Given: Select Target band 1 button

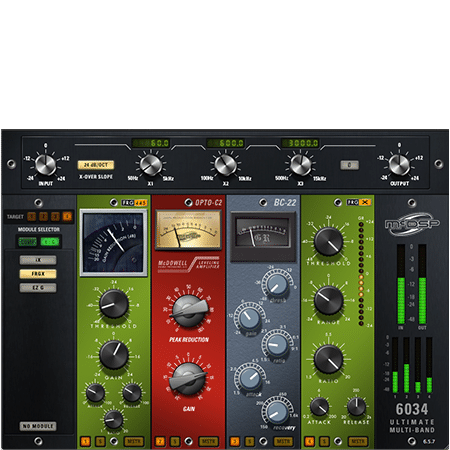Looking at the screenshot, I should point(32,217).
